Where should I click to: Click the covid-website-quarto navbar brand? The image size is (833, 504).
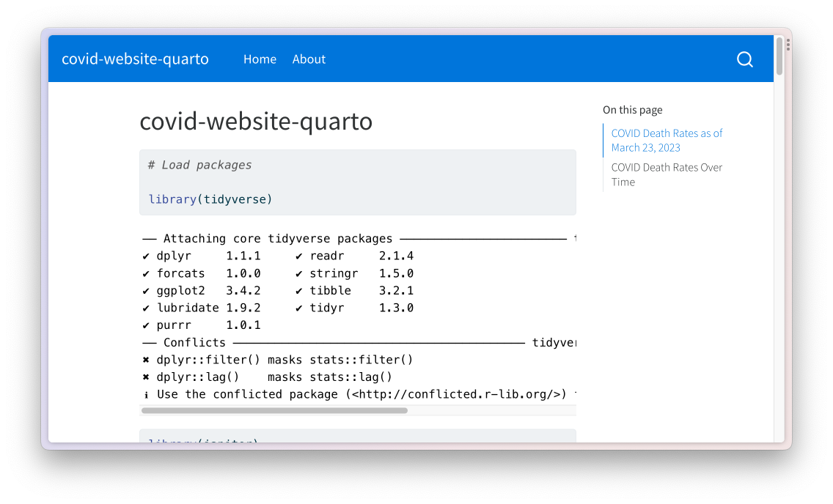tap(135, 59)
